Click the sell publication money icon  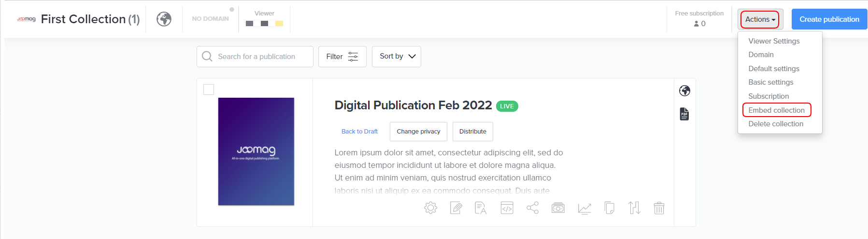pyautogui.click(x=558, y=208)
